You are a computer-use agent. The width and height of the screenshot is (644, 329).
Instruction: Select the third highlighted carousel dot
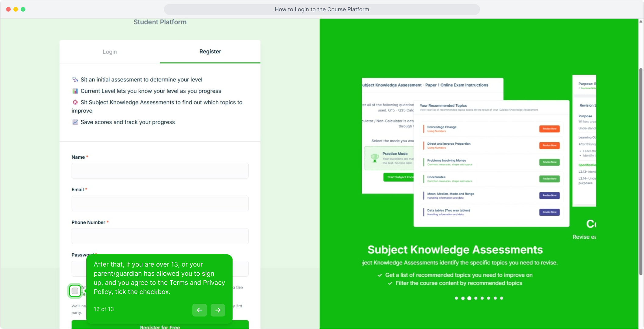(x=469, y=298)
